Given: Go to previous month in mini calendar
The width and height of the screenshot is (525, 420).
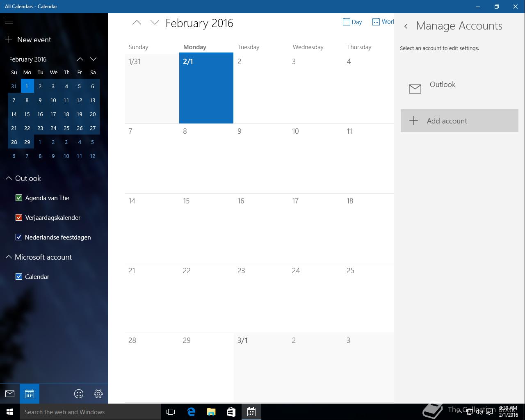Looking at the screenshot, I should pos(80,59).
